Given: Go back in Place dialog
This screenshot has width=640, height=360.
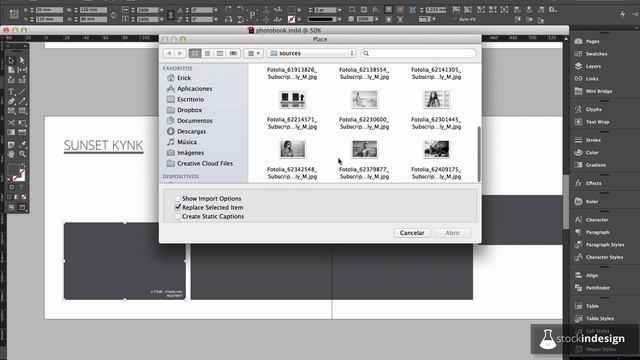Looking at the screenshot, I should pos(169,53).
